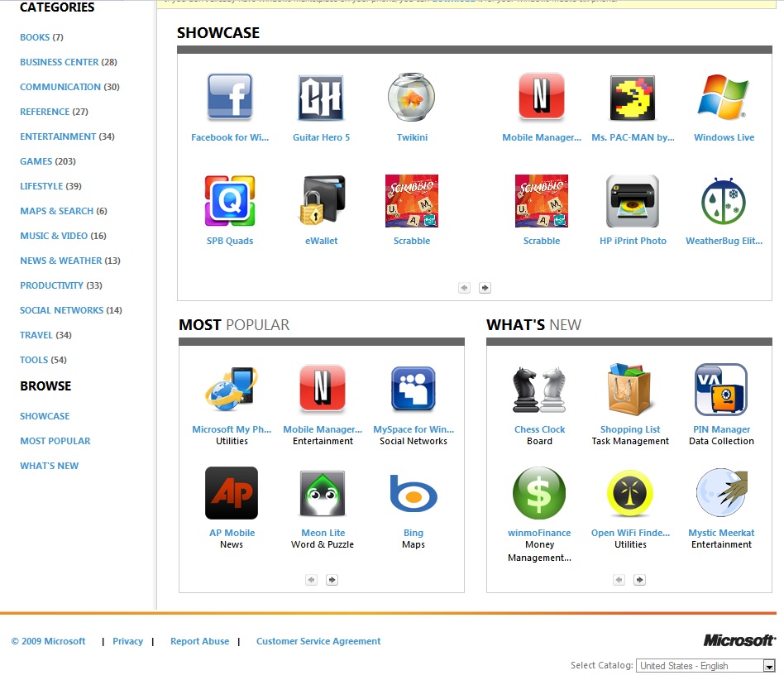Open Most Popular link under Browse
The width and height of the screenshot is (784, 680).
click(55, 441)
